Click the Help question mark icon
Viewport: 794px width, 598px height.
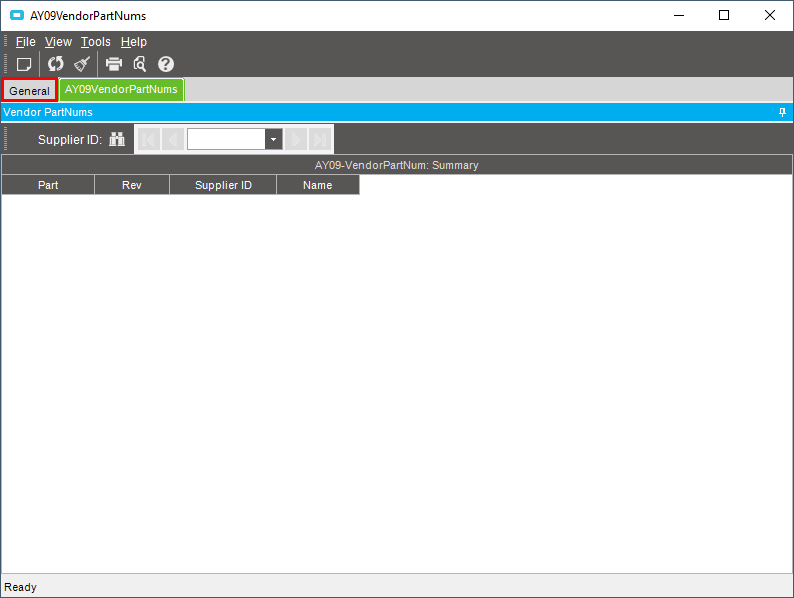166,64
